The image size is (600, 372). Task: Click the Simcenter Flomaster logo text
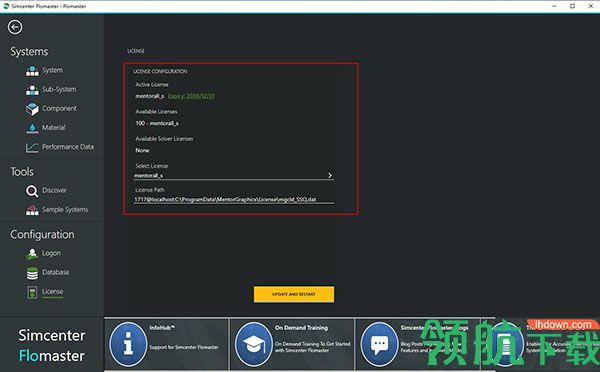pyautogui.click(x=52, y=345)
